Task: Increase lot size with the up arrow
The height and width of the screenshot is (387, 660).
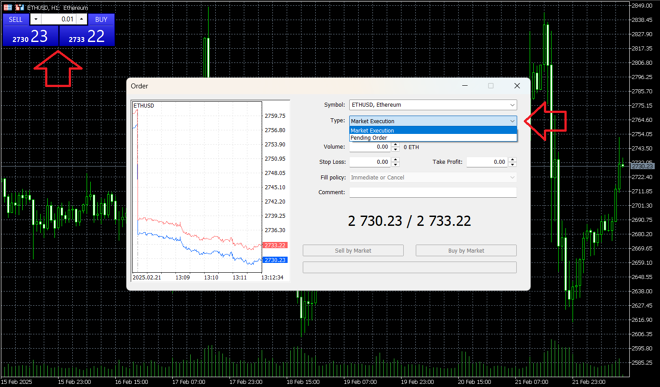Action: (82, 19)
